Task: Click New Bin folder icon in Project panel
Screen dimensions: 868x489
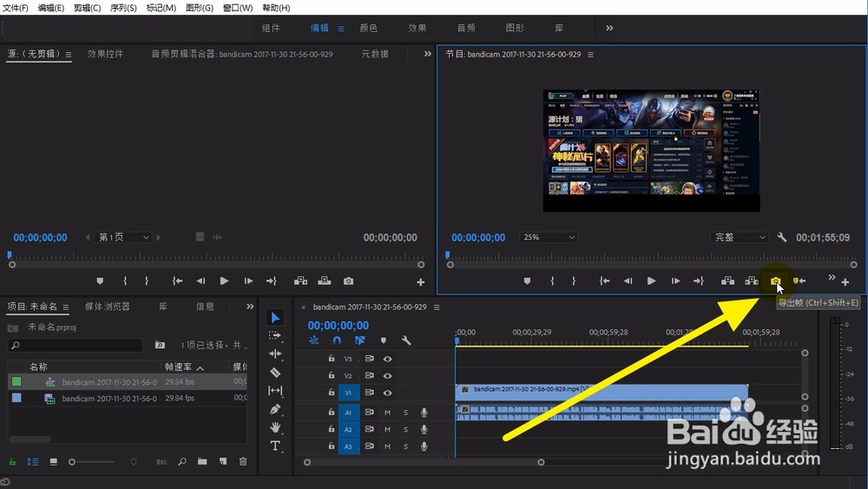Action: pyautogui.click(x=202, y=461)
